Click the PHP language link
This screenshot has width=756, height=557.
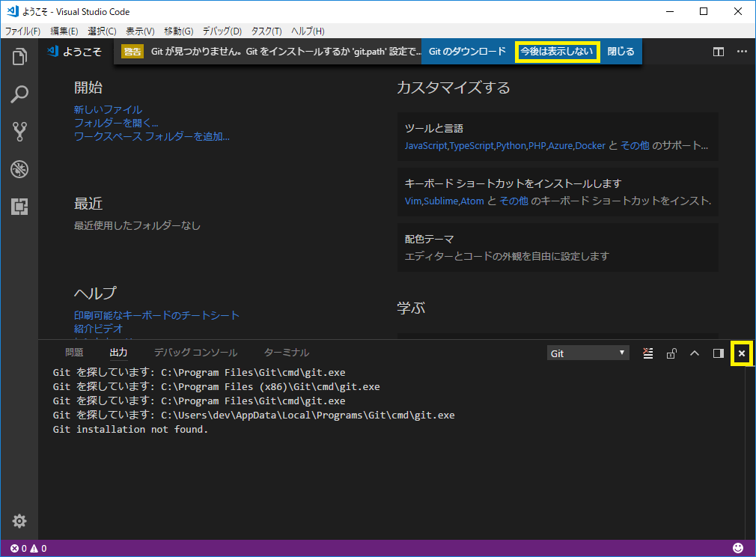pos(537,146)
